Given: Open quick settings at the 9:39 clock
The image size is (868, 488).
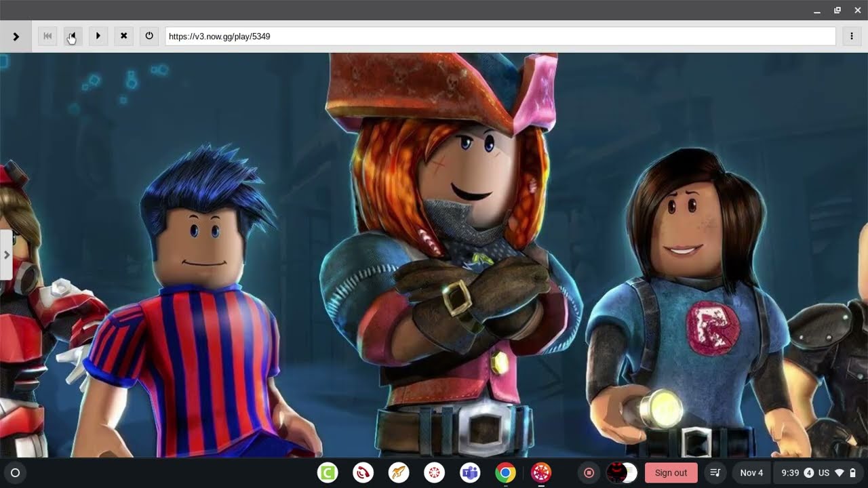Looking at the screenshot, I should coord(790,473).
